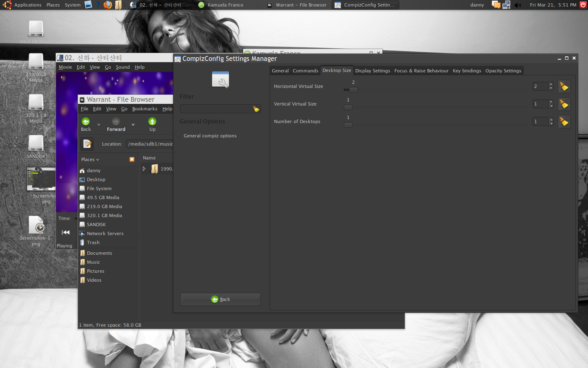Expand the 1990 folder tree row
The width and height of the screenshot is (588, 368).
point(144,168)
